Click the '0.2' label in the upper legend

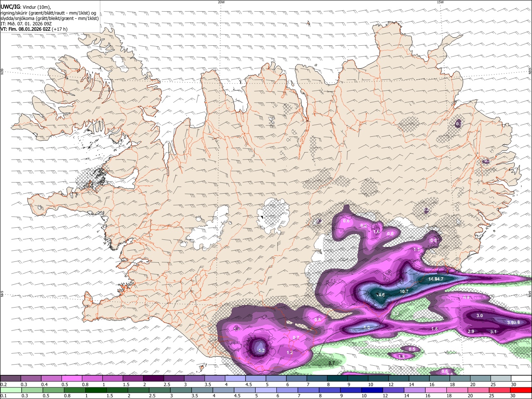pyautogui.click(x=4, y=384)
